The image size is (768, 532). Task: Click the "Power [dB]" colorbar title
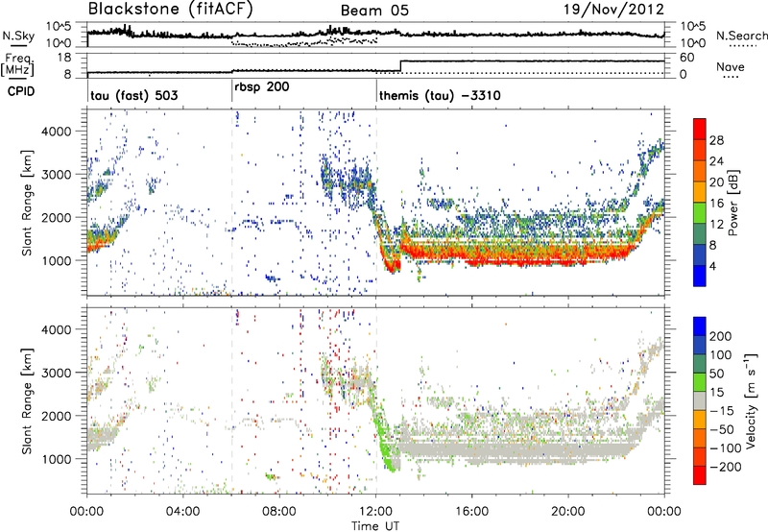coord(733,203)
